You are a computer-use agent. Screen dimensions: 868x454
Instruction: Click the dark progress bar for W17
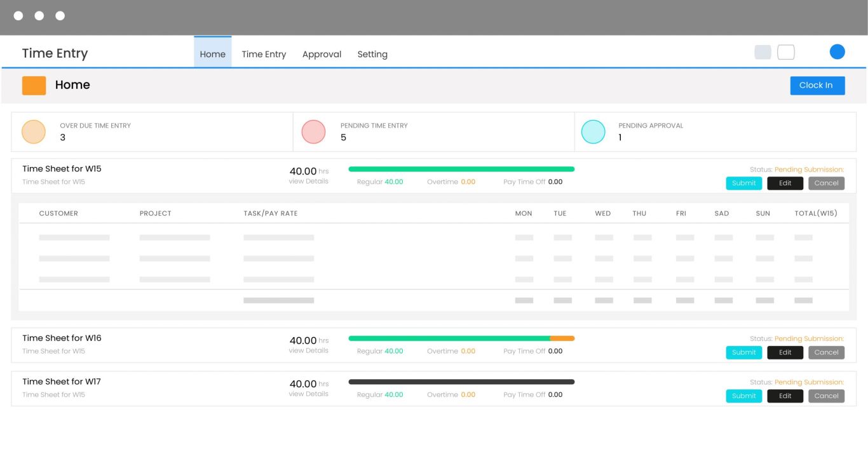point(461,382)
